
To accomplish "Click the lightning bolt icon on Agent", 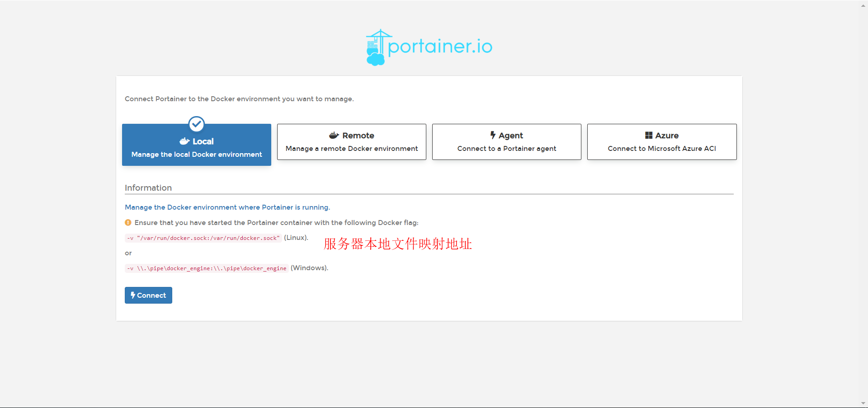I will point(493,135).
